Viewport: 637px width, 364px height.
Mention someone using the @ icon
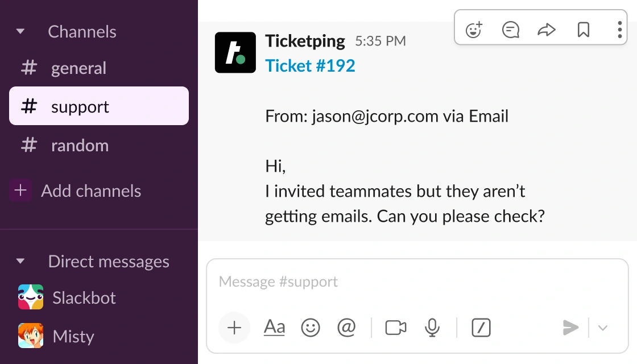tap(346, 328)
